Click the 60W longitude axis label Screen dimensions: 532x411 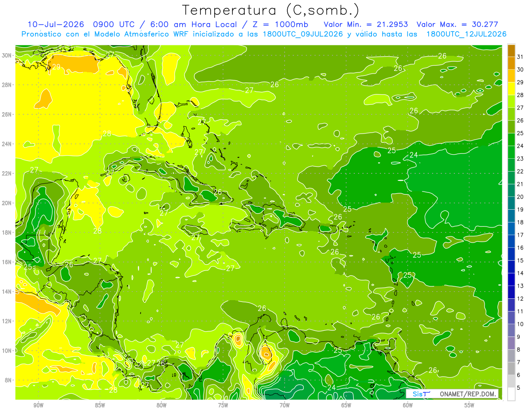pos(408,405)
